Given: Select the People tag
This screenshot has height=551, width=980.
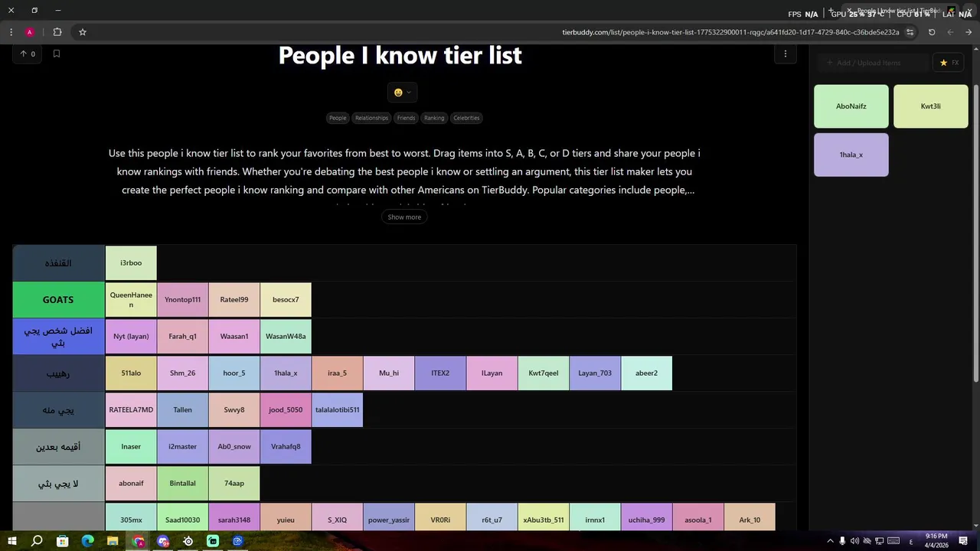Looking at the screenshot, I should click(338, 118).
